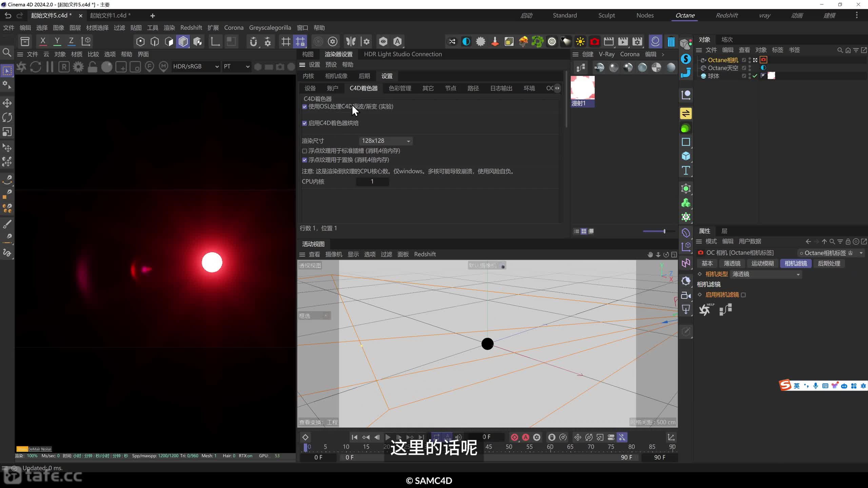Select the Scale tool in left toolbar

(x=7, y=132)
